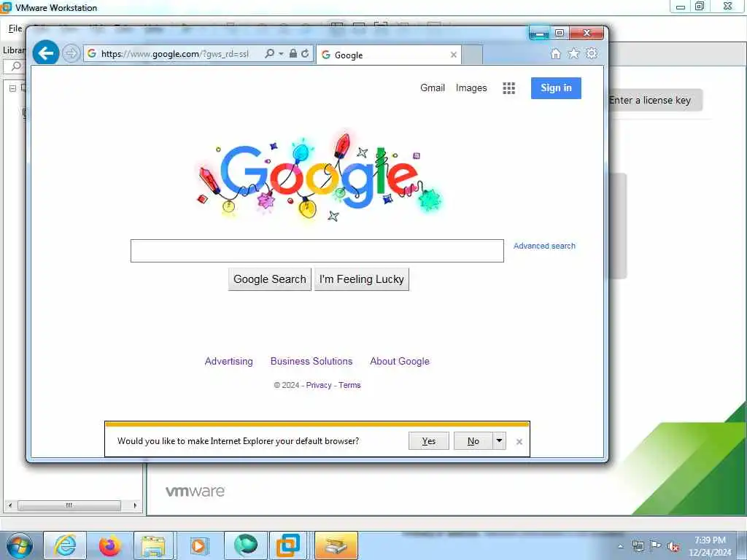Open the Privacy link
Viewport: 747px width, 560px height.
pos(319,385)
